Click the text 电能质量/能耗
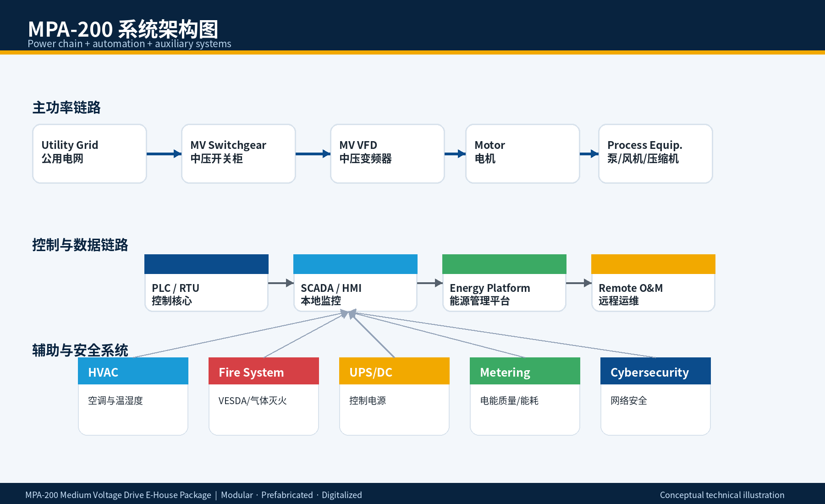Viewport: 825px width, 504px height. pos(509,400)
